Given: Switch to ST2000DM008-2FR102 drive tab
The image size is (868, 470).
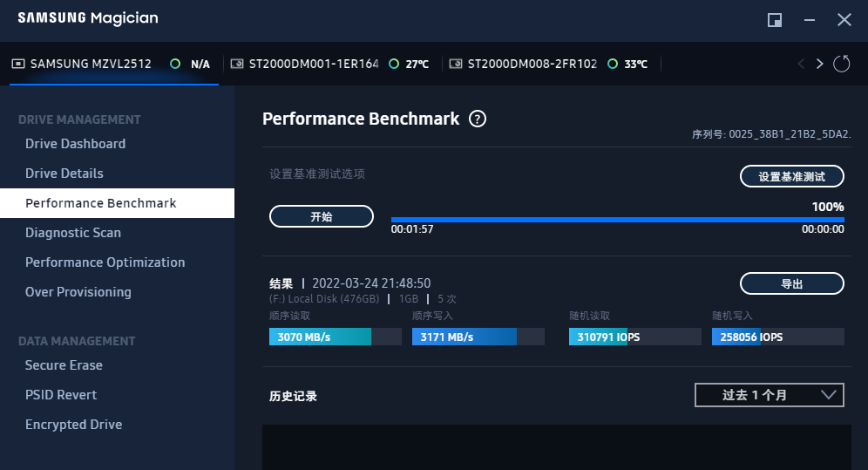Looking at the screenshot, I should (532, 64).
